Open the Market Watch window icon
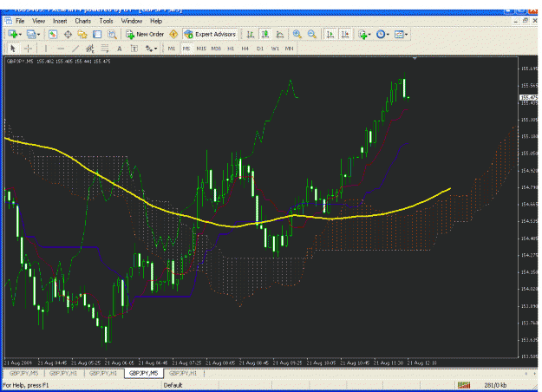This screenshot has height=392, width=542. (53, 34)
